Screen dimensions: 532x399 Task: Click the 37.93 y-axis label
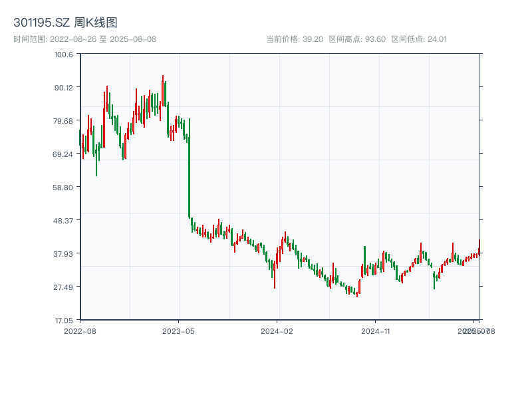pyautogui.click(x=64, y=253)
